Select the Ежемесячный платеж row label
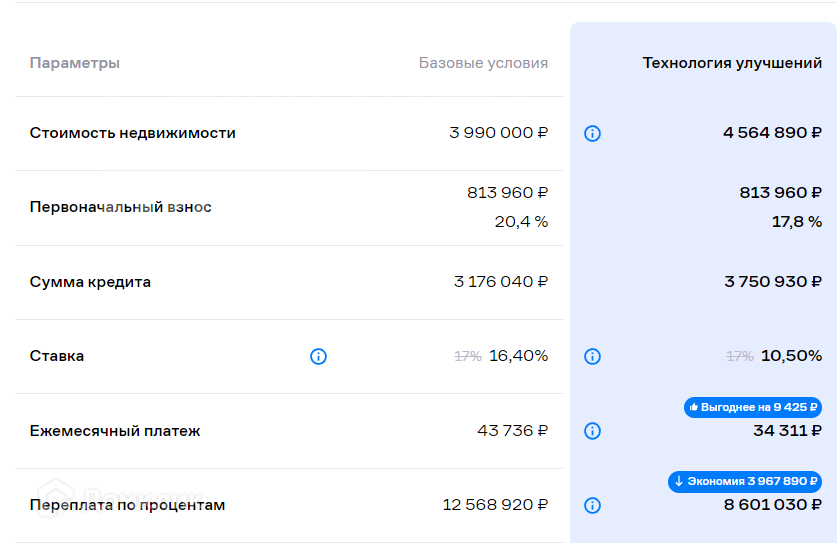840x543 pixels. coord(115,431)
